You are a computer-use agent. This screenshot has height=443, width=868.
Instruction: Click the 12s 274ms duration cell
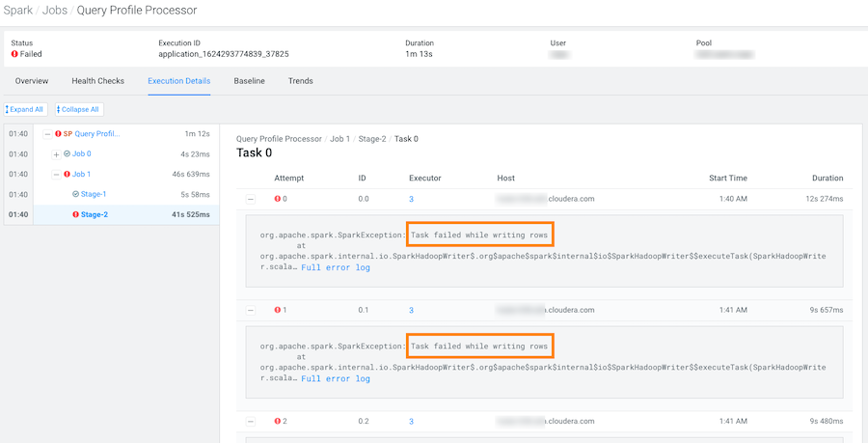point(826,199)
